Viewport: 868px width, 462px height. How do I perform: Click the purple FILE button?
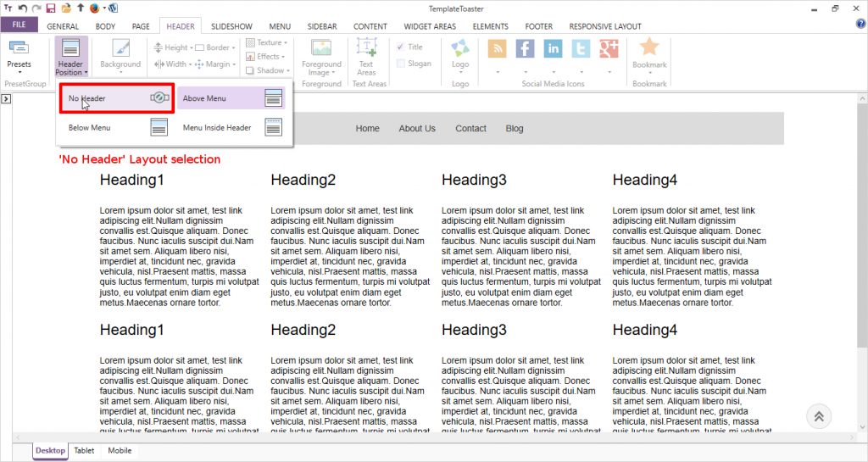pos(19,25)
